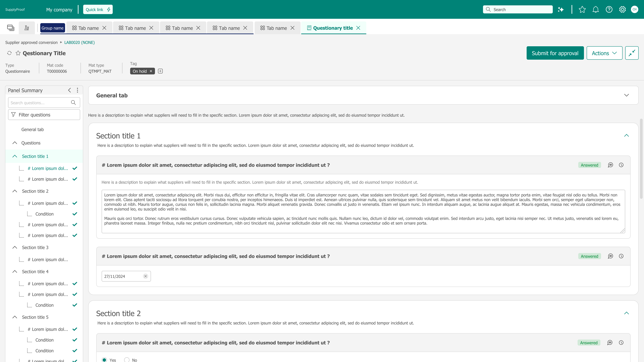Viewport: 644px width, 362px height.
Task: Click the collapse fullscreen arrows button
Action: pyautogui.click(x=632, y=53)
